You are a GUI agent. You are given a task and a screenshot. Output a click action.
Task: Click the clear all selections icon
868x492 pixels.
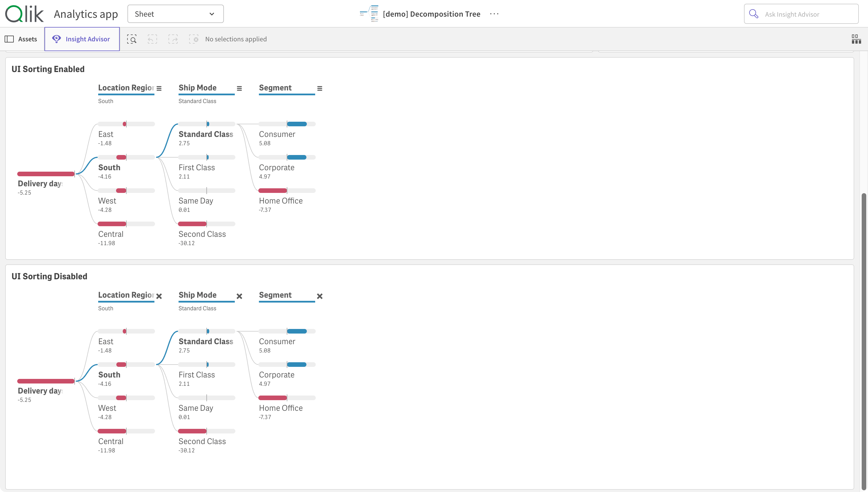(193, 39)
